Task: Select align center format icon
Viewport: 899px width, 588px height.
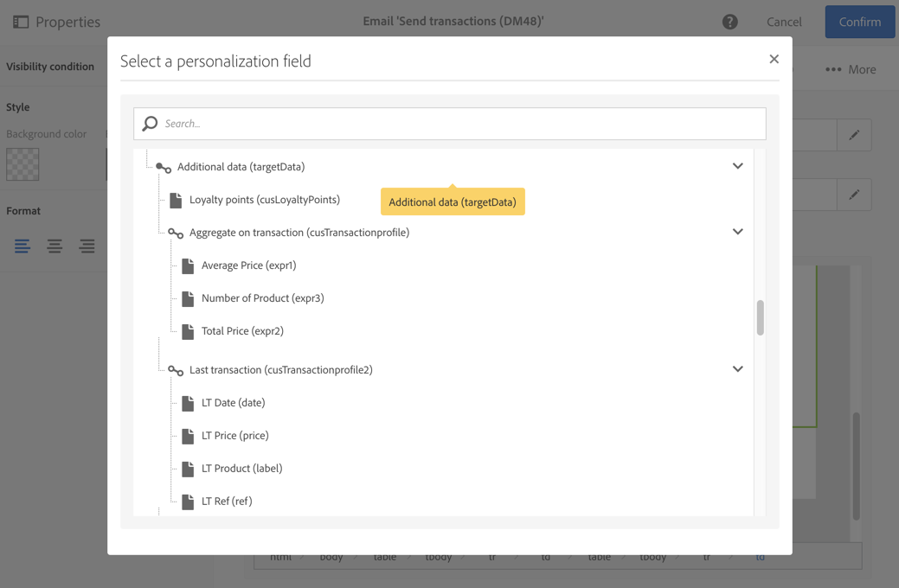Action: click(55, 246)
